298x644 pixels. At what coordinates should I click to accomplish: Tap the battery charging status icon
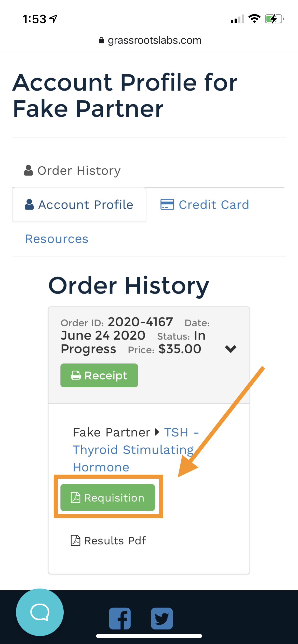(274, 19)
